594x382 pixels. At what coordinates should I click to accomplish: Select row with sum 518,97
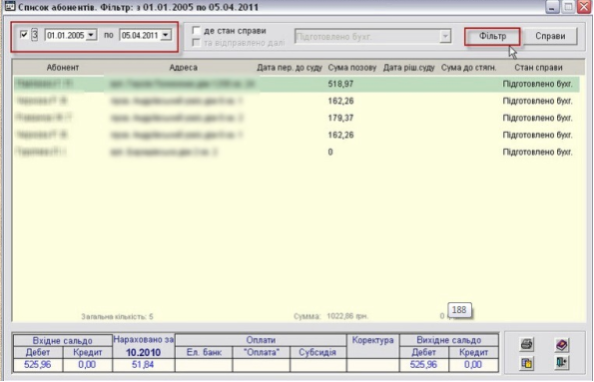coord(297,84)
